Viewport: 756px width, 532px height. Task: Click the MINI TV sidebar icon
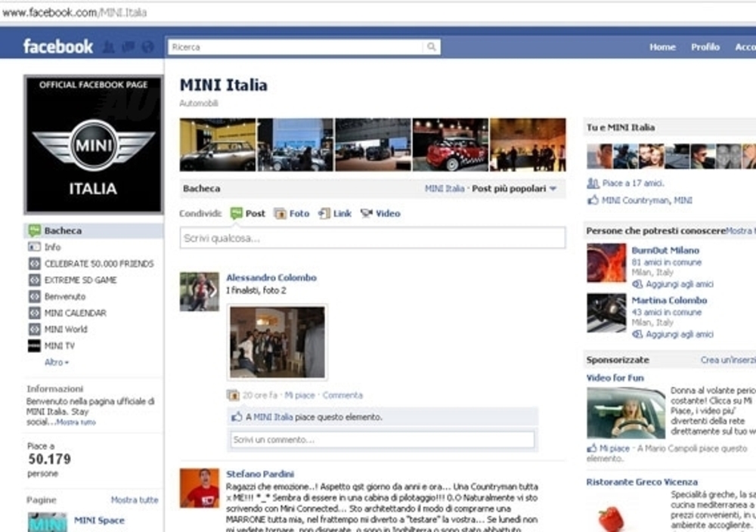[x=34, y=346]
